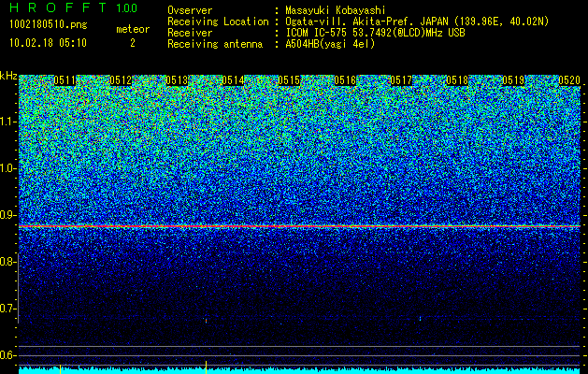588x374 pixels.
Task: Click the green meteor label
Action: 133,29
